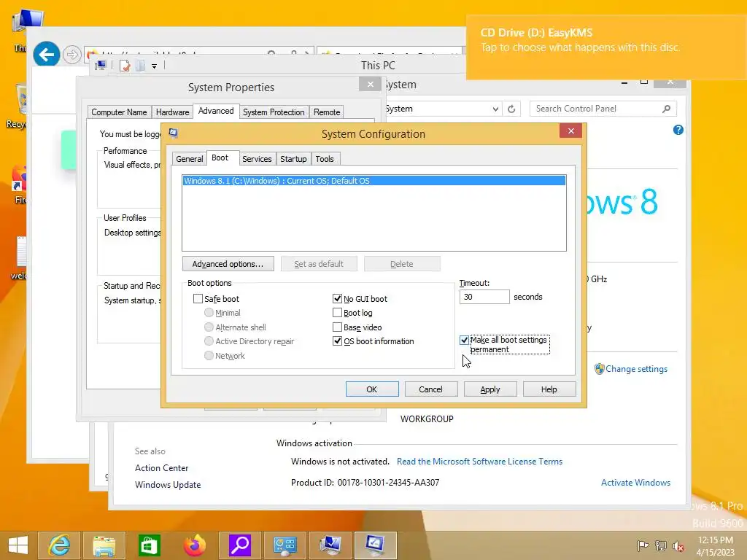Open the Windows Store taskbar icon
Image resolution: width=747 pixels, height=560 pixels.
pyautogui.click(x=149, y=545)
